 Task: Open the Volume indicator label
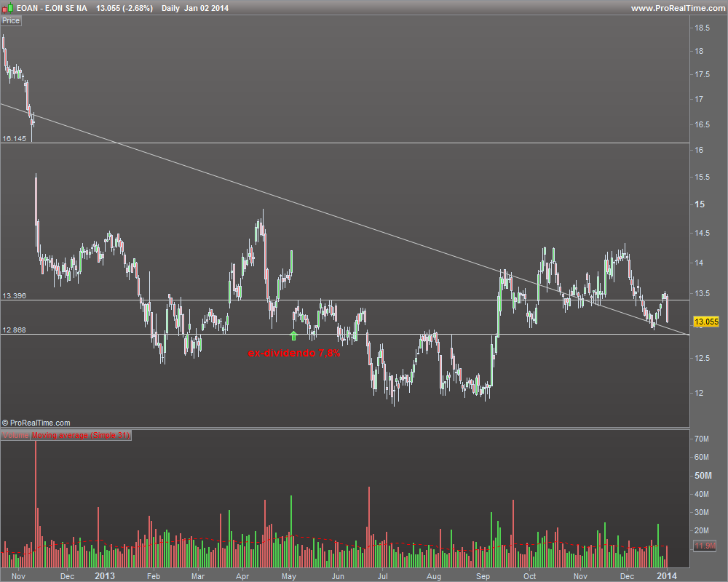[x=15, y=435]
